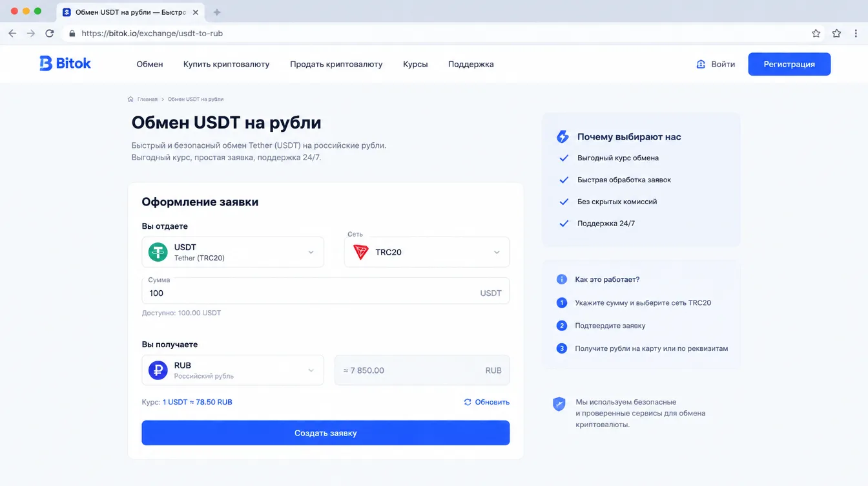
Task: View site info via the padlock icon
Action: (x=72, y=33)
